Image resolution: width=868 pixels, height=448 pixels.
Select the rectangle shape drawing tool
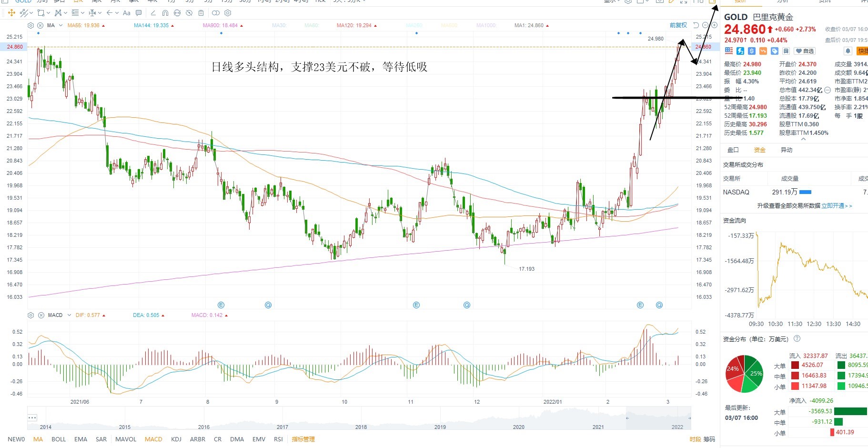[x=41, y=13]
